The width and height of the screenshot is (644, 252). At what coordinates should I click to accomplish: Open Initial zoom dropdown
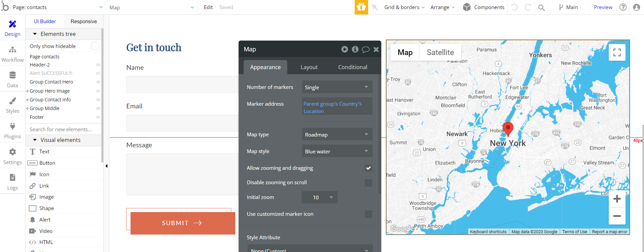pos(319,197)
